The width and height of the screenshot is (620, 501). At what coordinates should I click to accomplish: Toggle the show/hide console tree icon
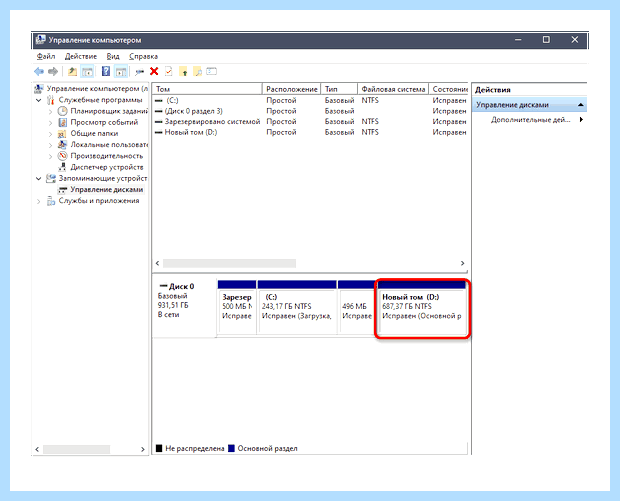coord(87,72)
